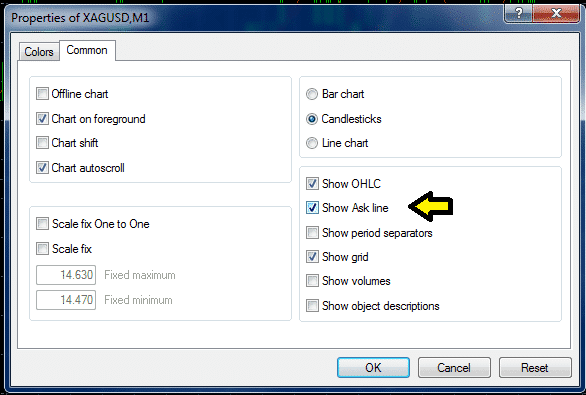Screen dimensions: 586x395
Task: Uncheck Show OHLC
Action: pos(312,183)
